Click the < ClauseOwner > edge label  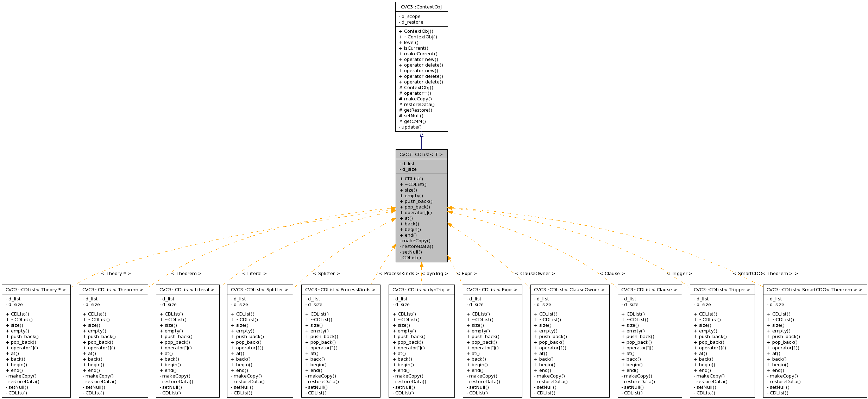click(536, 273)
